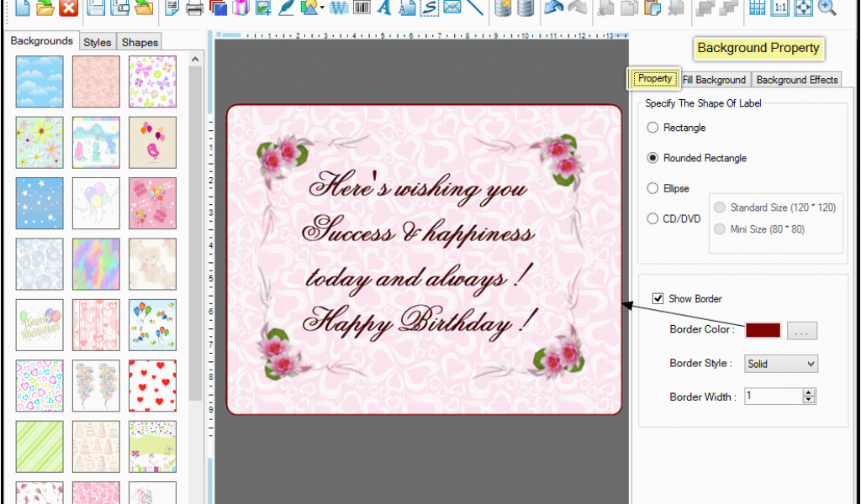This screenshot has height=504, width=861.
Task: Click the 'Here's wishing you' card text
Action: tap(419, 187)
